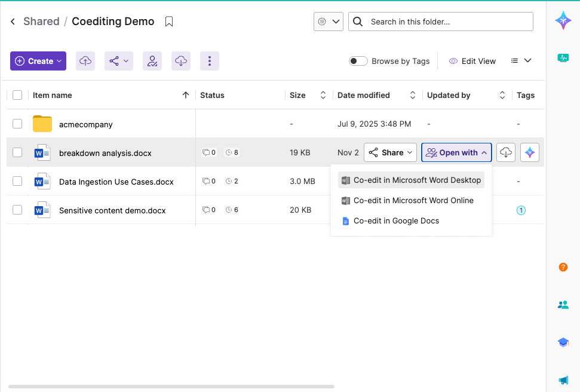This screenshot has width=580, height=392.
Task: Tick the Sensitive content demo.docx checkbox
Action: [17, 210]
